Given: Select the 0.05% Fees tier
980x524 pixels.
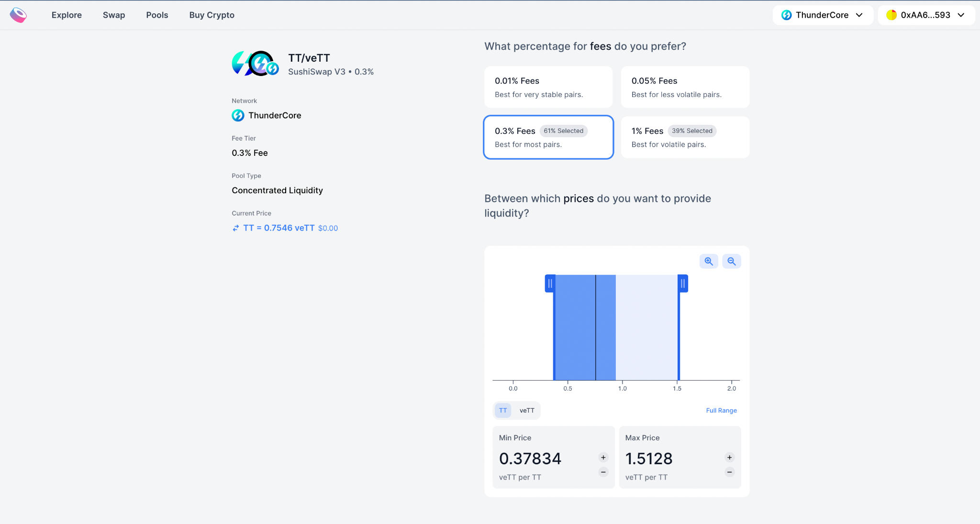Looking at the screenshot, I should click(x=685, y=87).
